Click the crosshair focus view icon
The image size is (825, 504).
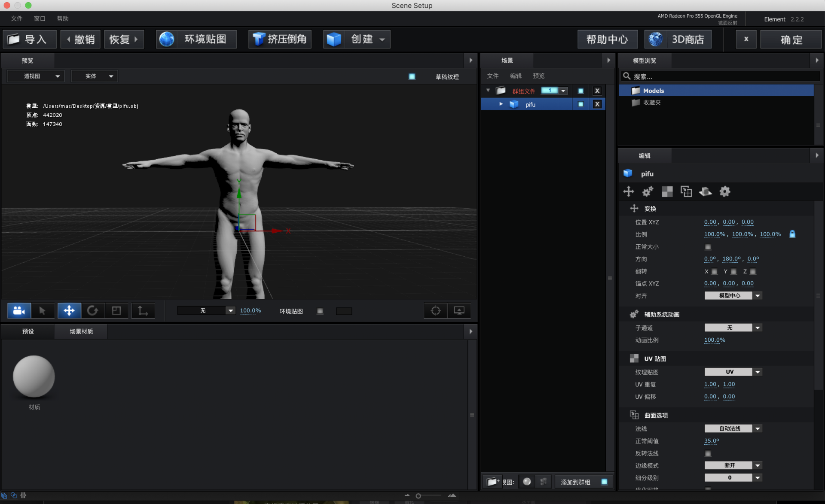[x=436, y=310]
